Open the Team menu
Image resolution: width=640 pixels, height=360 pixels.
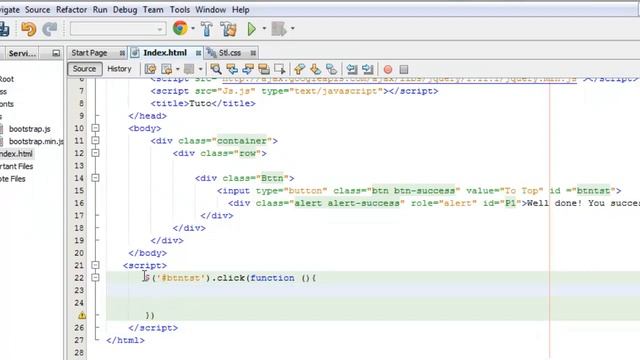[153, 9]
